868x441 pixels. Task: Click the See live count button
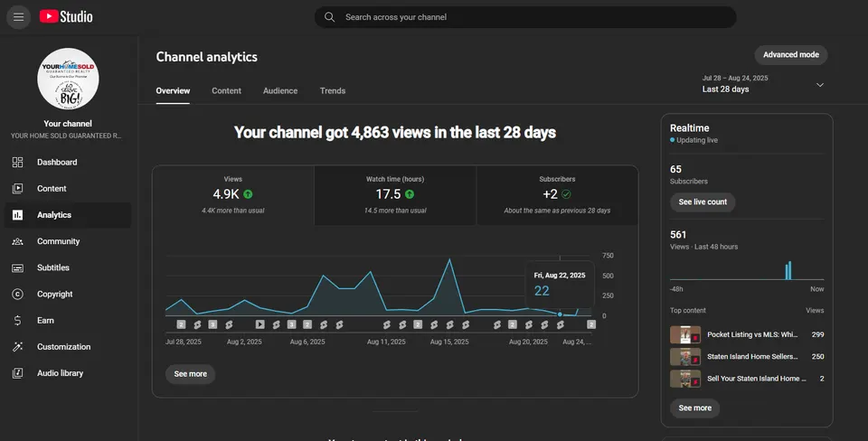click(x=703, y=202)
